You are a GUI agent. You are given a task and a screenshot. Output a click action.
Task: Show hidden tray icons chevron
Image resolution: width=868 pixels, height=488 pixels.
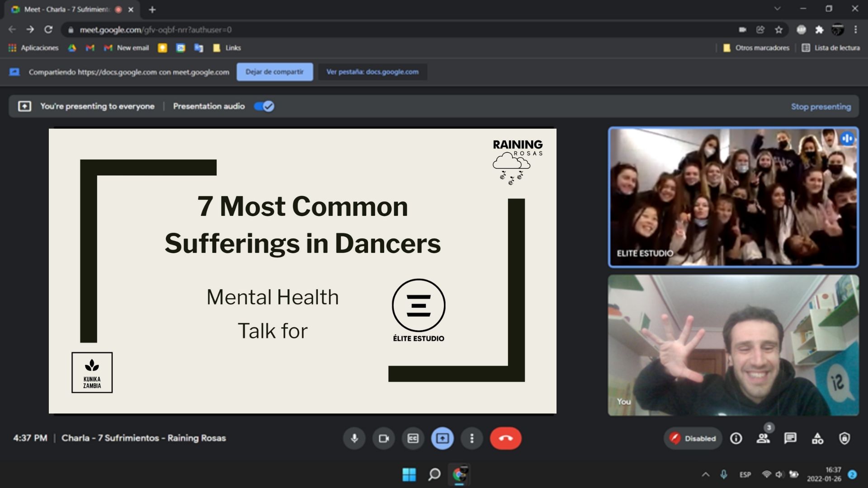705,474
